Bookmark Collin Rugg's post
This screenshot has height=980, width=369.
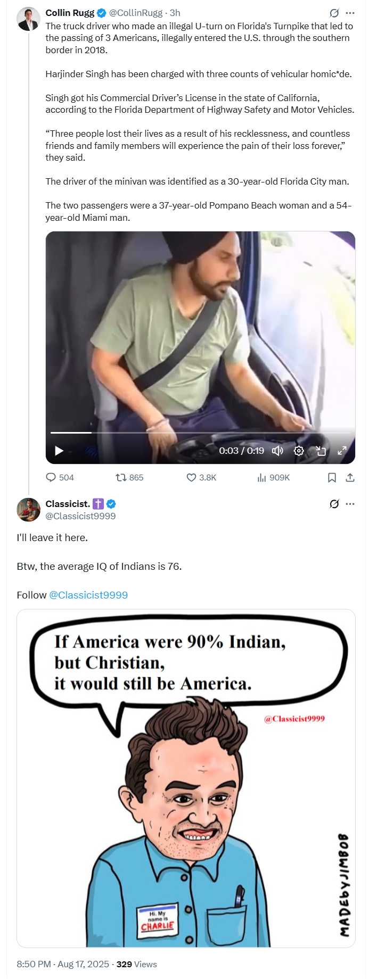pos(332,478)
